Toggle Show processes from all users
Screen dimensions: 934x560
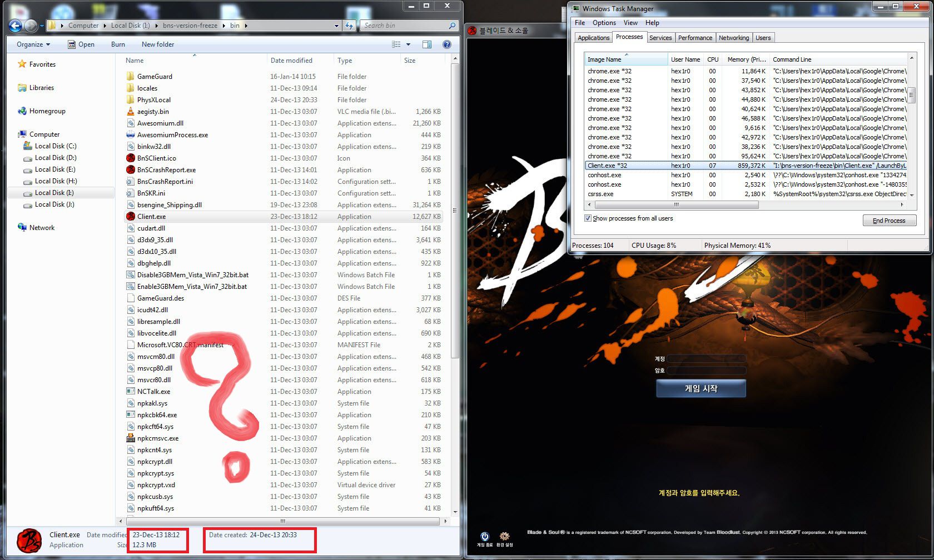coord(588,218)
